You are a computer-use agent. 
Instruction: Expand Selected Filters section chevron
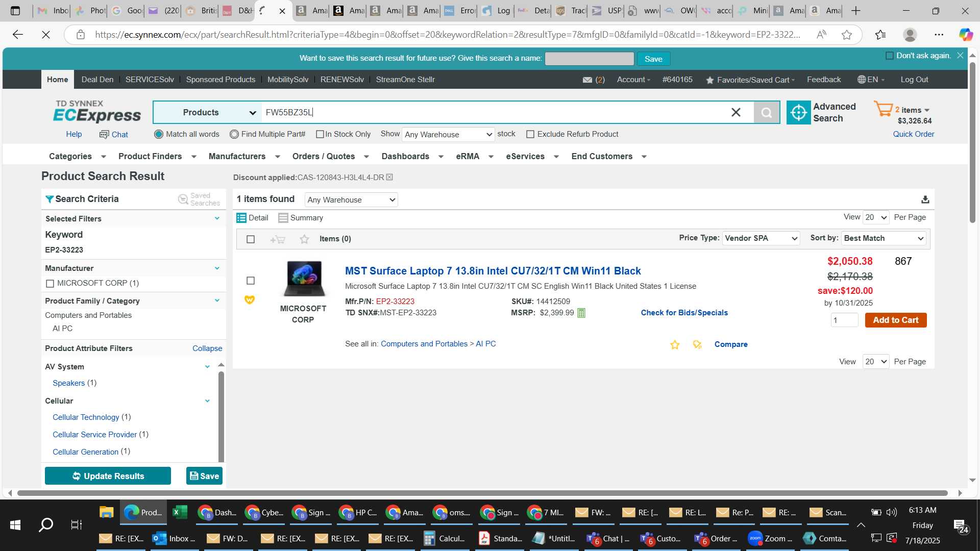[217, 218]
